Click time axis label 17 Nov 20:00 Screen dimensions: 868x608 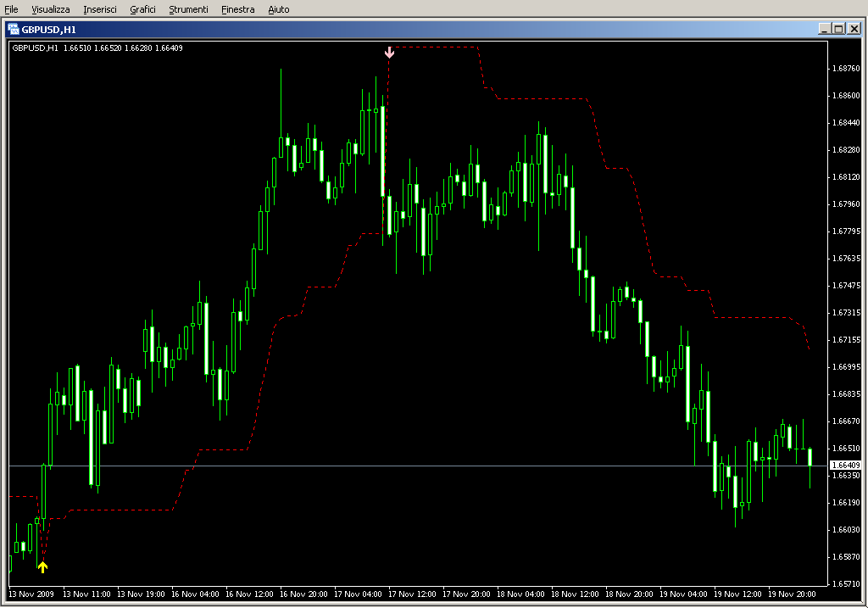coord(466,594)
